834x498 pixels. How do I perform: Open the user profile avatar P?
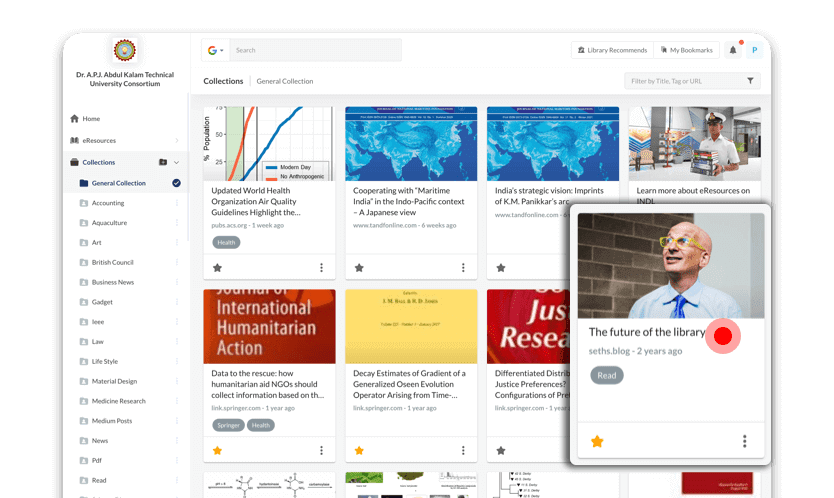click(x=755, y=50)
